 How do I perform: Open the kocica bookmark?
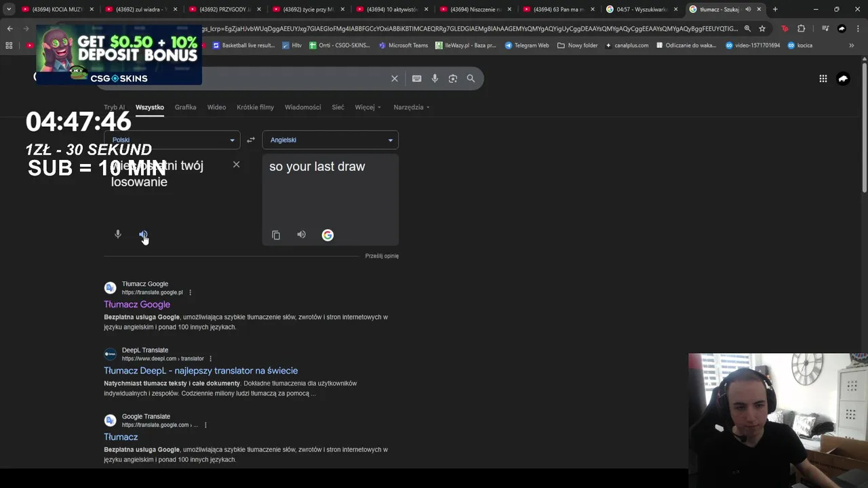800,45
